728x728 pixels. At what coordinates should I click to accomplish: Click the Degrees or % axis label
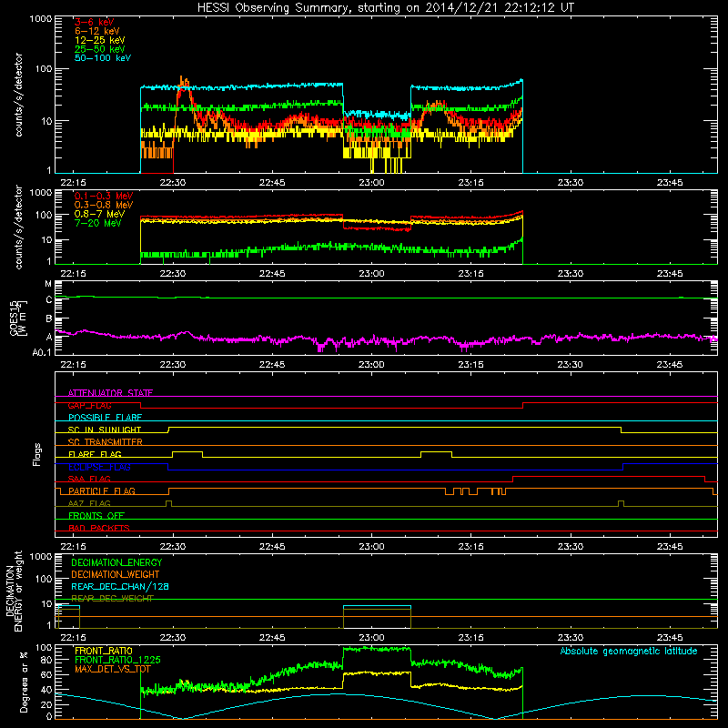[24, 682]
